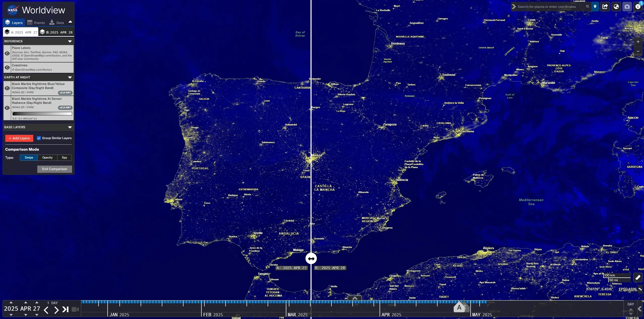The height and width of the screenshot is (319, 644).
Task: Select the measure ruler tool
Action: click(x=638, y=277)
